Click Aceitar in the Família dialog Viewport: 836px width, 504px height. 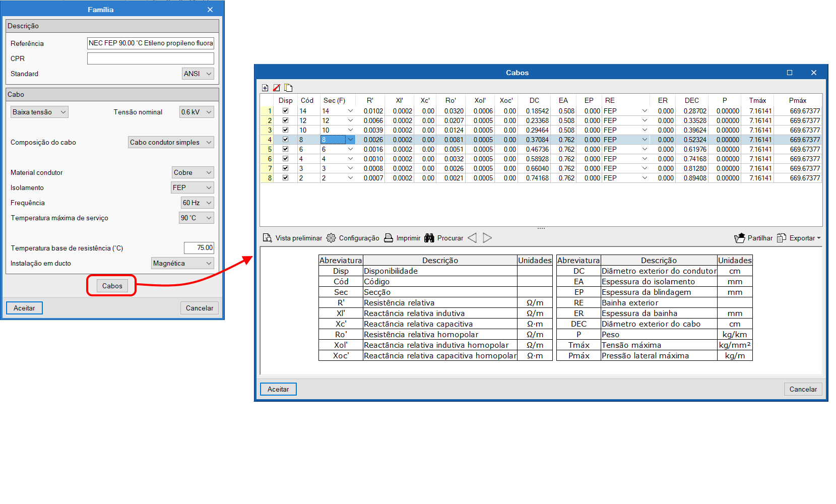[x=24, y=308]
